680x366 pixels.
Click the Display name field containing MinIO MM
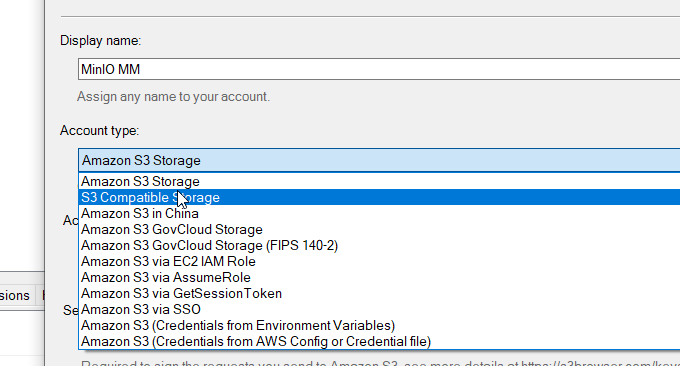click(x=379, y=69)
